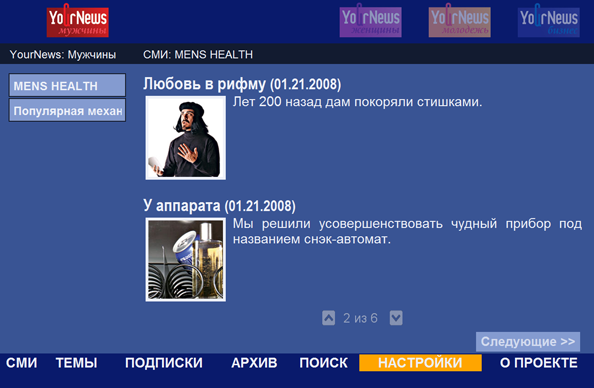
Task: Open the ТЕМЫ menu item
Action: pos(77,363)
